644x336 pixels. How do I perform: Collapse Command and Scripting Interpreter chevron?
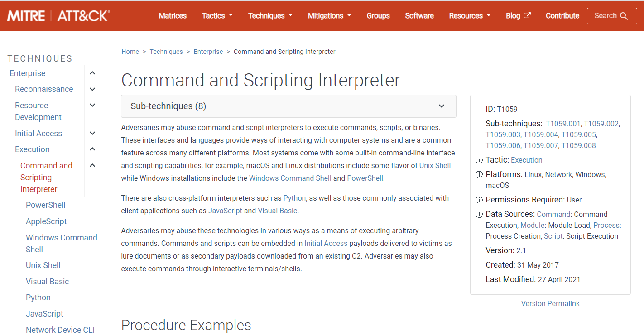pyautogui.click(x=92, y=166)
